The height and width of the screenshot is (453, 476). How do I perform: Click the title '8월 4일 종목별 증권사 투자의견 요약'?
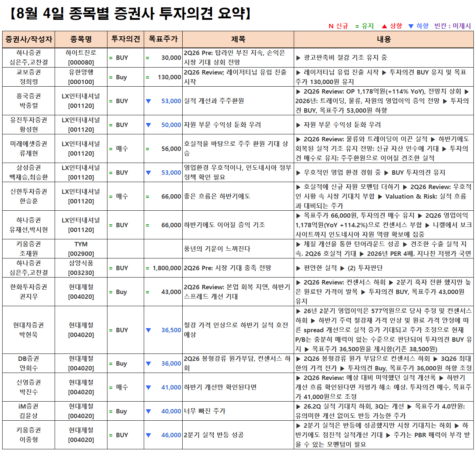click(x=131, y=14)
